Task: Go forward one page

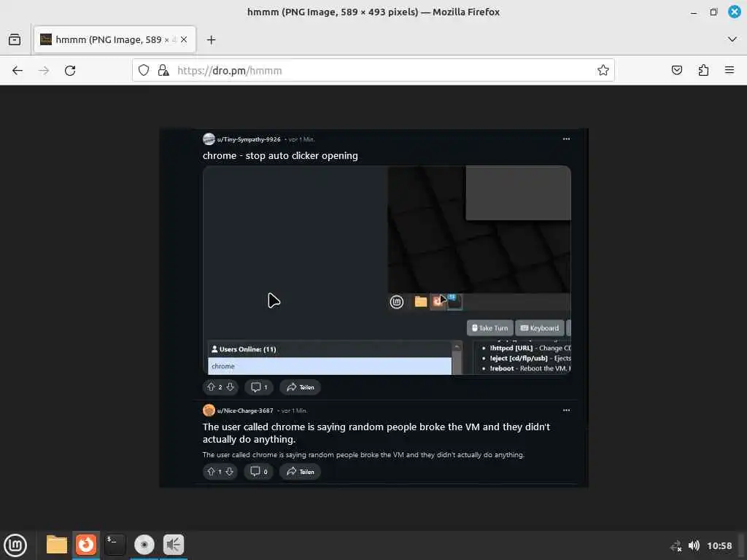Action: [x=44, y=71]
